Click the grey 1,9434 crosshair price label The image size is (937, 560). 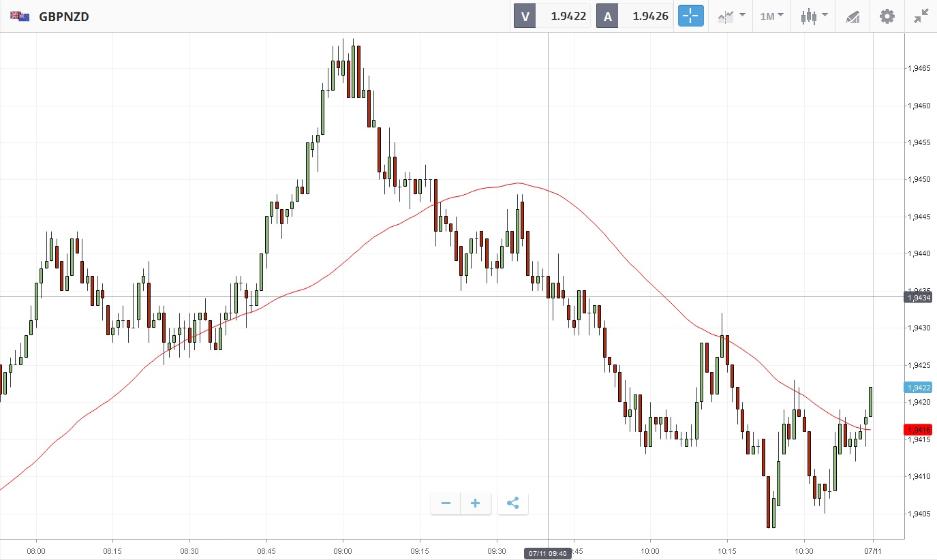918,297
